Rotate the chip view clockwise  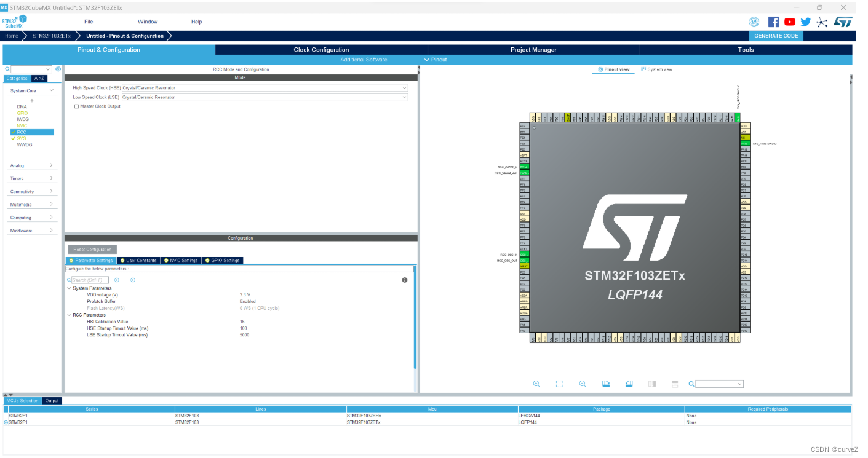pos(606,384)
